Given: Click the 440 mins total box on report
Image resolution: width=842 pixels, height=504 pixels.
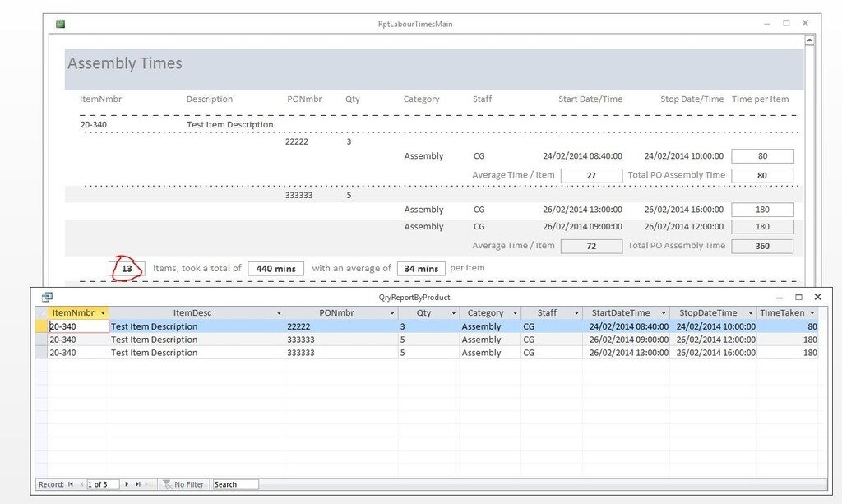Looking at the screenshot, I should 275,267.
